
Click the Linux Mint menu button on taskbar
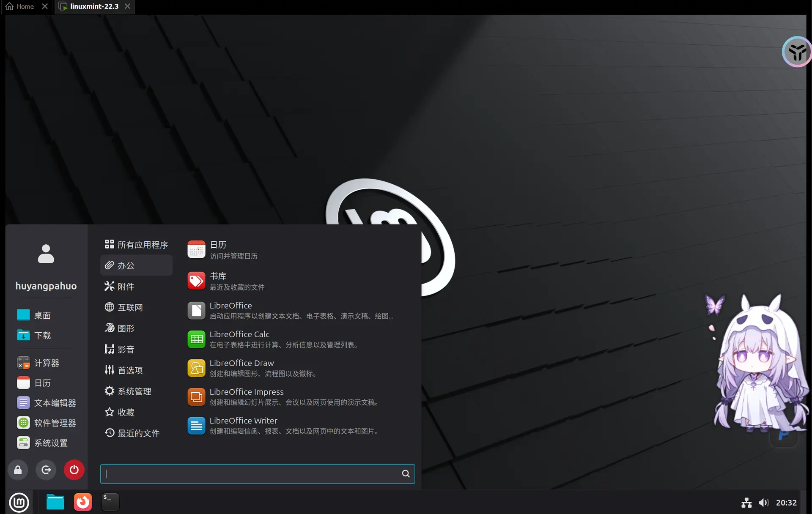(x=19, y=502)
